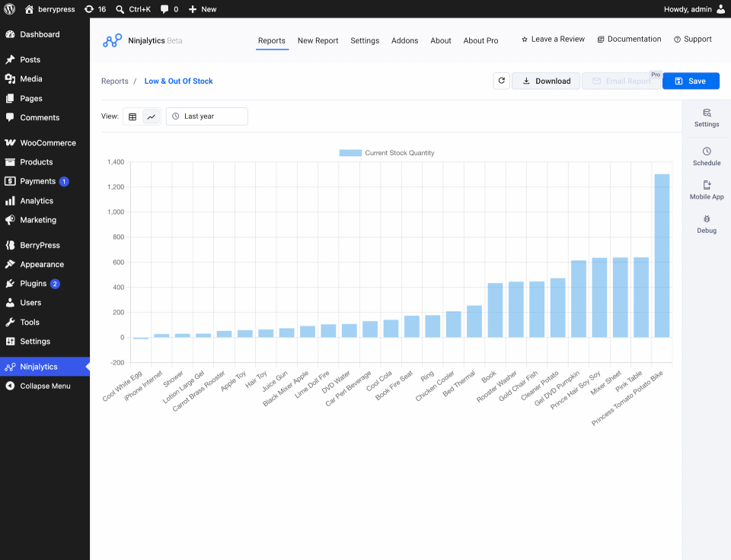The image size is (731, 560).
Task: Click the Book bar in chart
Action: (x=495, y=310)
